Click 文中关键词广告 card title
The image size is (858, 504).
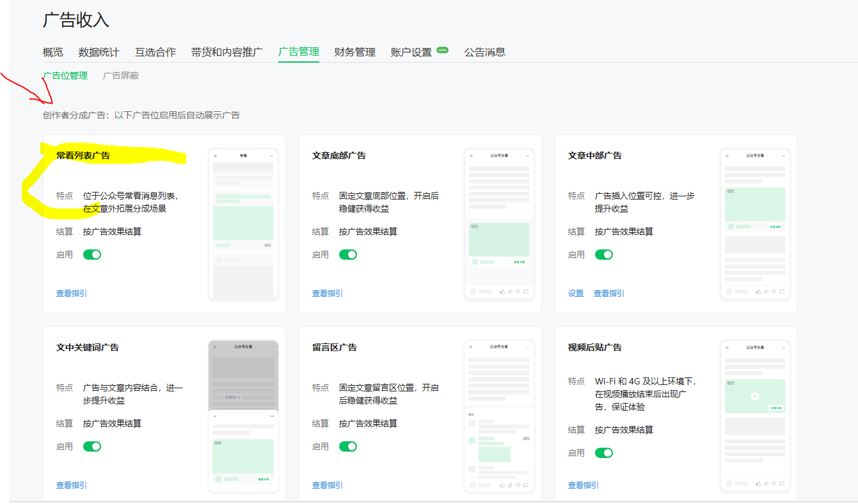point(88,347)
